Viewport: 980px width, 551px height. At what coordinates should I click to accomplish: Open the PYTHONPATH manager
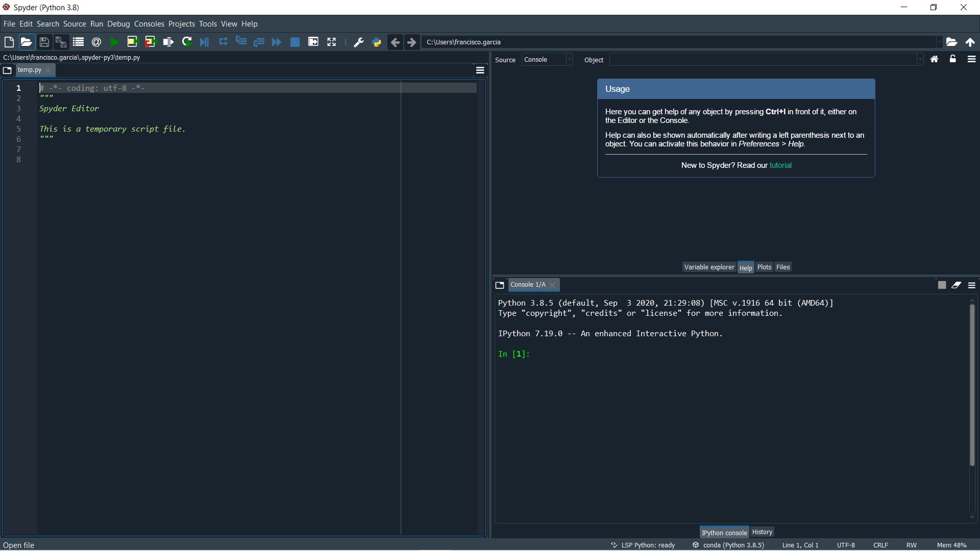[x=376, y=42]
